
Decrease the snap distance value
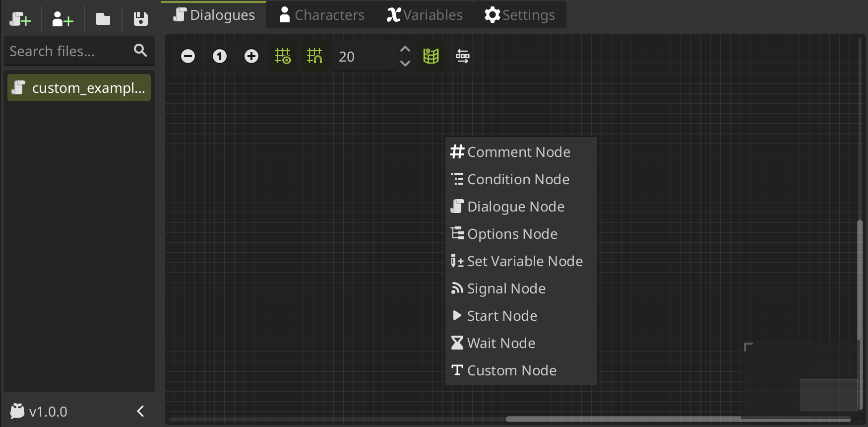(405, 64)
